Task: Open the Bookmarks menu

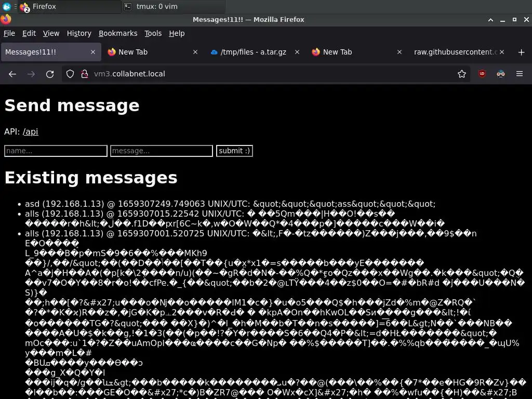Action: [x=118, y=33]
